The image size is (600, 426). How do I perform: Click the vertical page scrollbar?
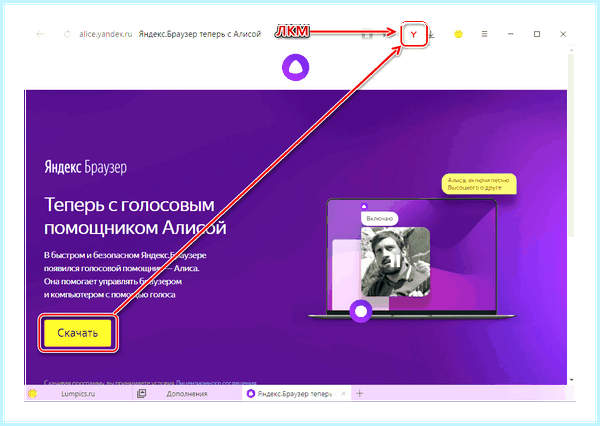(571, 145)
